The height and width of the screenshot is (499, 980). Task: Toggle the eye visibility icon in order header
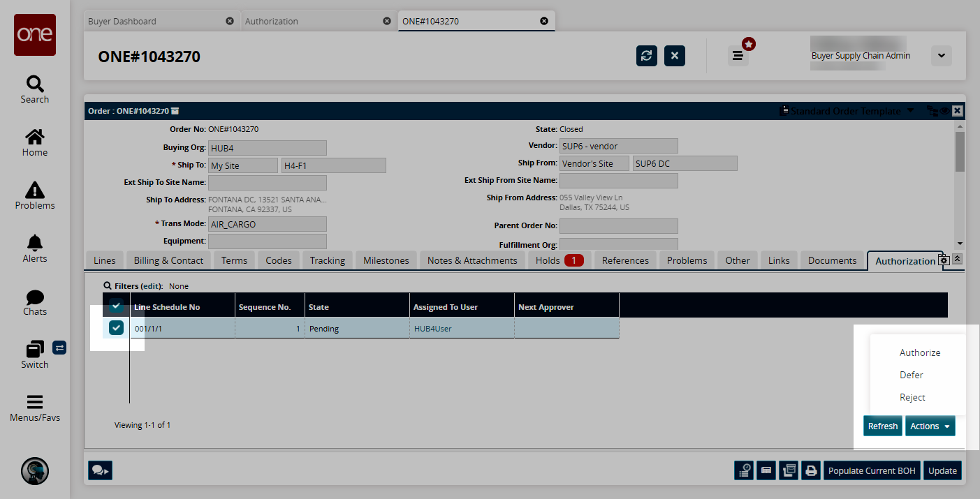coord(944,111)
